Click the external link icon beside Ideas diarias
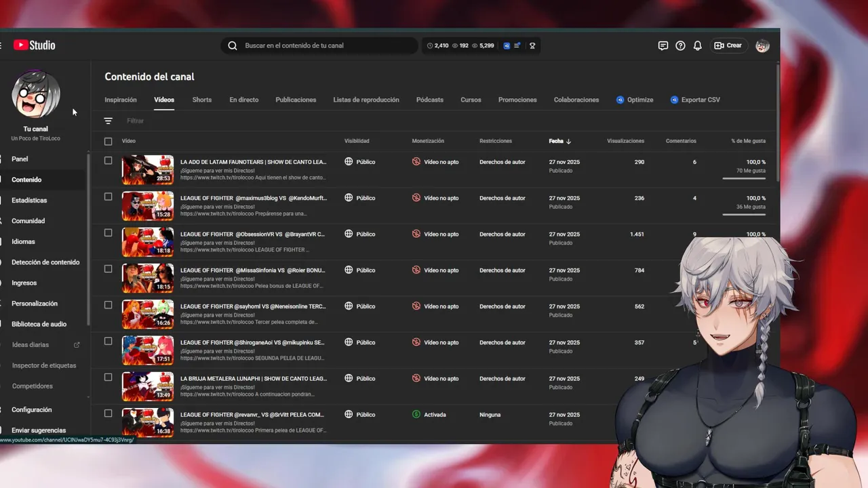Screen dimensions: 868x488 pos(77,345)
